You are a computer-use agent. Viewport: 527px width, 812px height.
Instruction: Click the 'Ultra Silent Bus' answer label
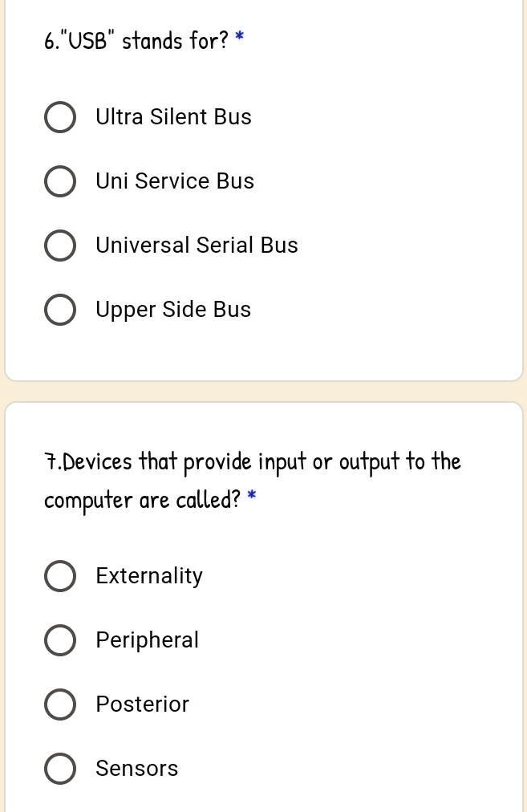(x=173, y=116)
